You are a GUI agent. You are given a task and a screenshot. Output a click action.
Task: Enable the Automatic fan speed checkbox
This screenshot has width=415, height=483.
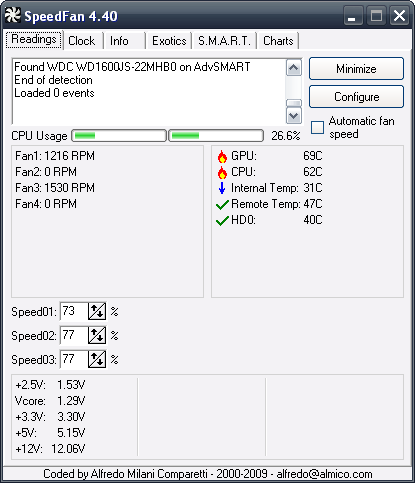[x=317, y=127]
